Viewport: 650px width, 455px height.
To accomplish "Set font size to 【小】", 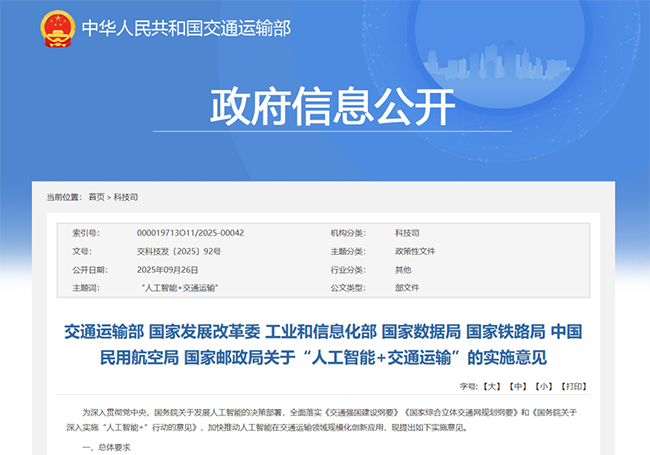I will click(543, 385).
